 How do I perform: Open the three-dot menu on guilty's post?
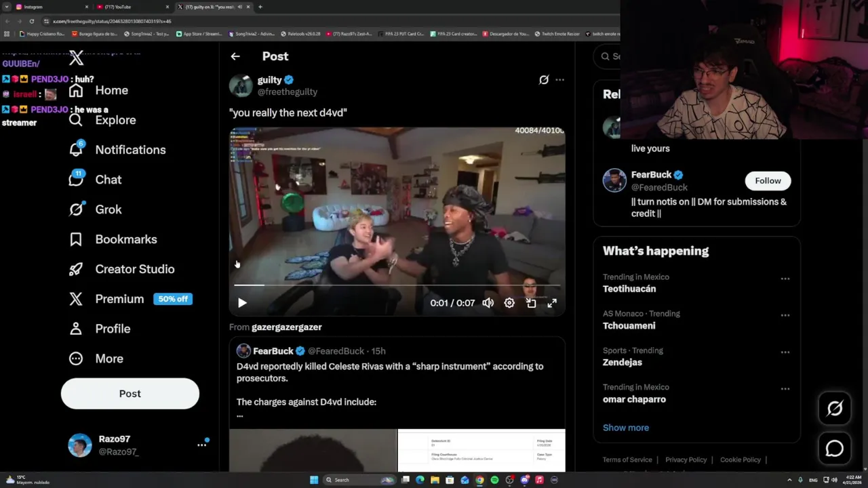(x=559, y=80)
